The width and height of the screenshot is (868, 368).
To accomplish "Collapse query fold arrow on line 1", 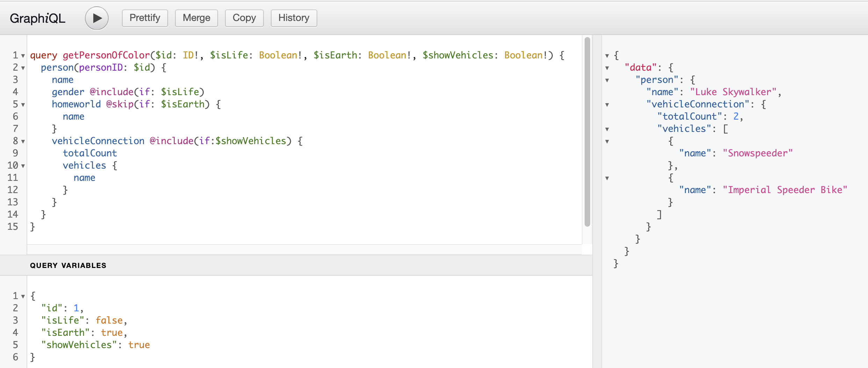I will tap(23, 56).
